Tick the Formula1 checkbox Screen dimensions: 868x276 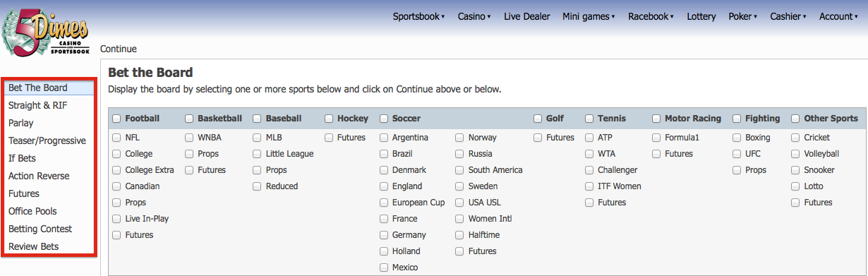(656, 138)
